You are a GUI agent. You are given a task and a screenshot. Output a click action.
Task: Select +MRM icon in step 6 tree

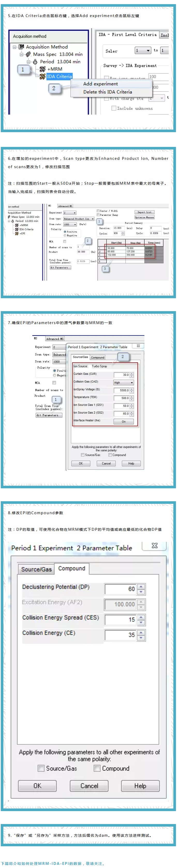pyautogui.click(x=17, y=225)
